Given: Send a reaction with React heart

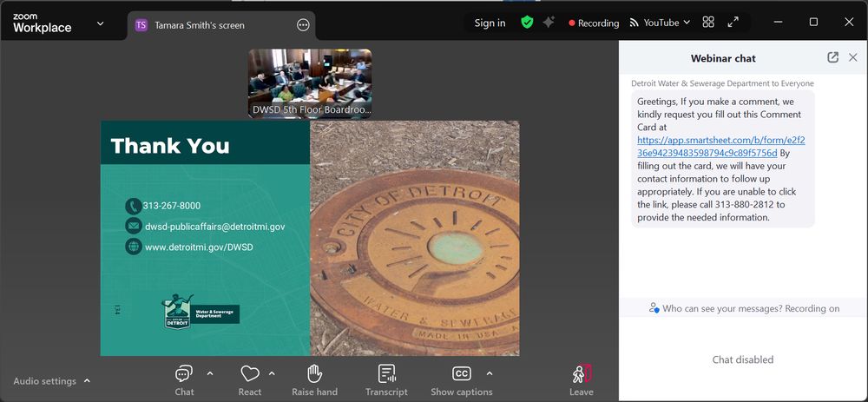Looking at the screenshot, I should point(250,373).
